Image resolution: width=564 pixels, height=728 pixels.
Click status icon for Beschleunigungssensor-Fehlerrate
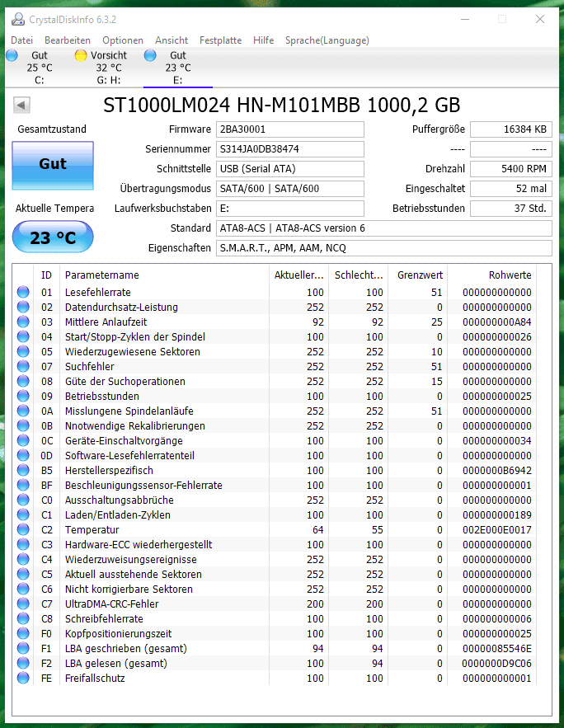click(x=23, y=485)
